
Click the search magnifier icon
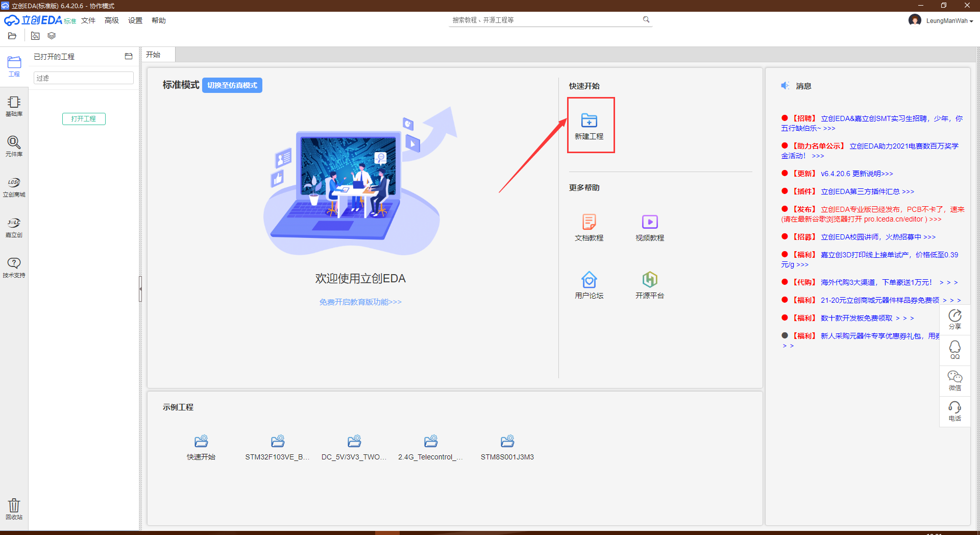[x=646, y=19]
